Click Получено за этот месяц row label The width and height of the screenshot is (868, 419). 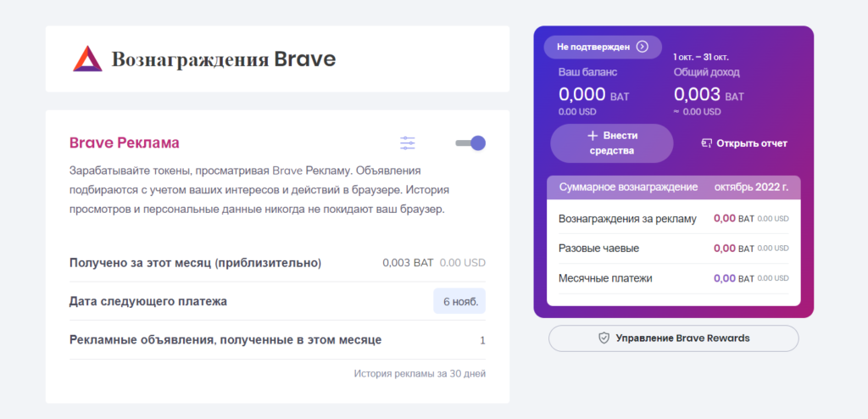[196, 263]
